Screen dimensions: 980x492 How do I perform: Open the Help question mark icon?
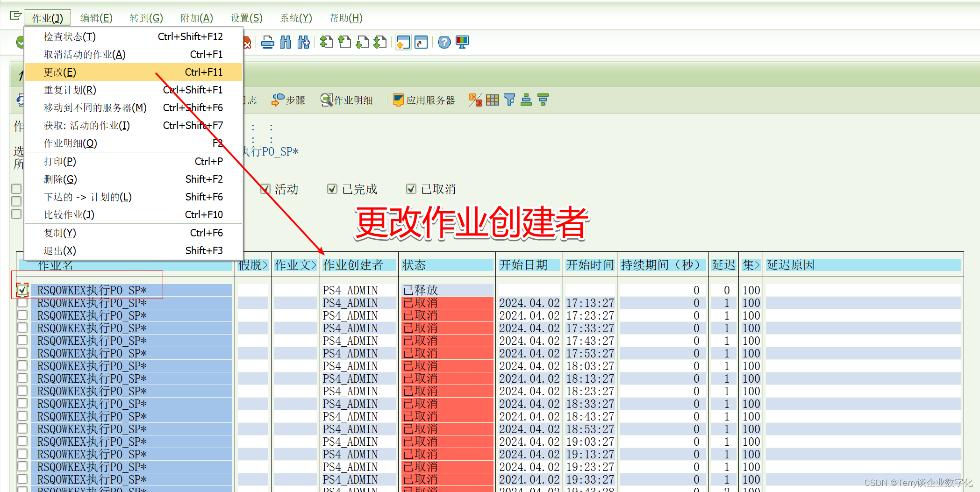pos(443,42)
